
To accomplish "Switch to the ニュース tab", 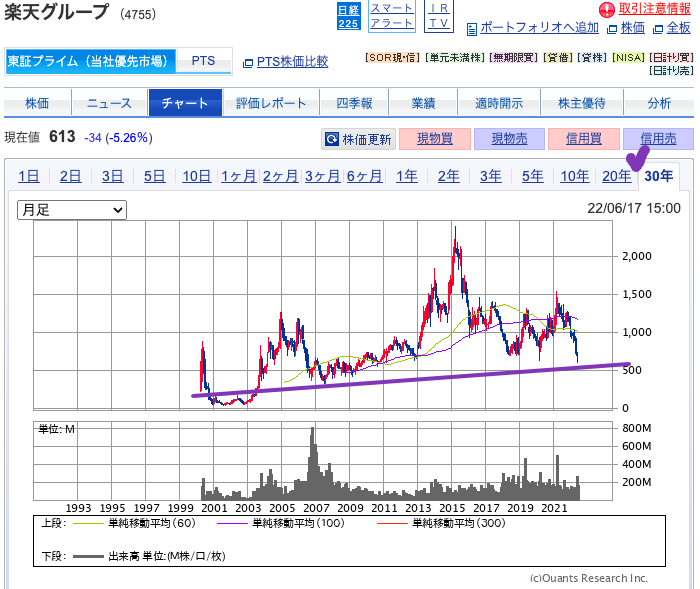I will (109, 103).
